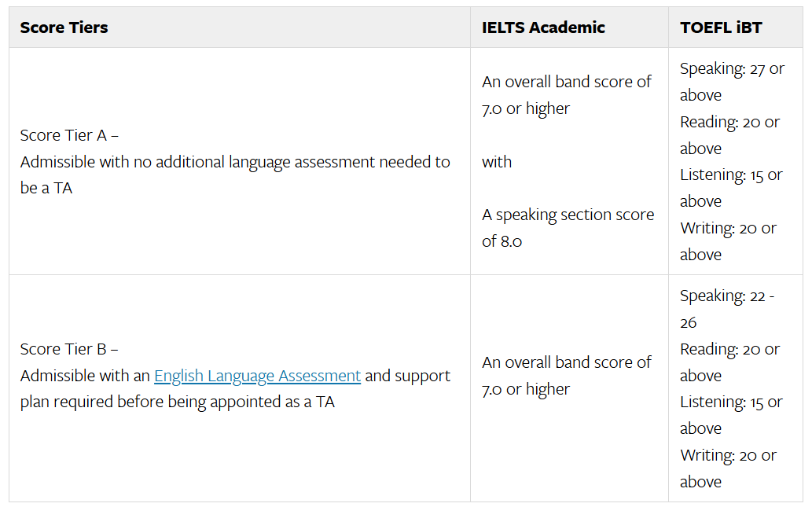Click the "Score Tiers" column header

coord(64,28)
